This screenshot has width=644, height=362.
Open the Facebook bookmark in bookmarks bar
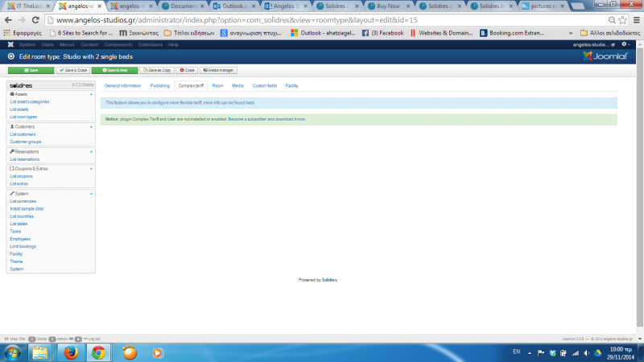tap(382, 33)
